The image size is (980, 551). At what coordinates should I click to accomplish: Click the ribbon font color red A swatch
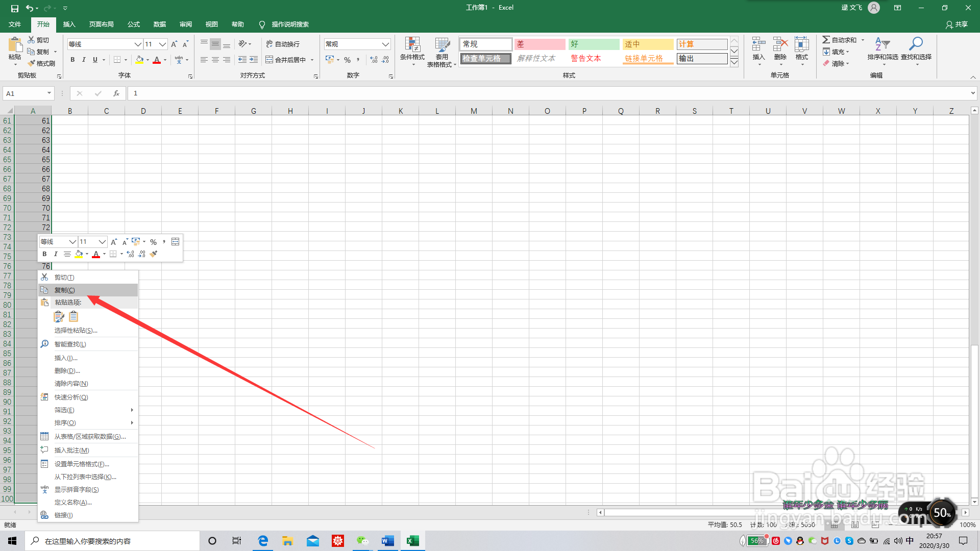(157, 60)
